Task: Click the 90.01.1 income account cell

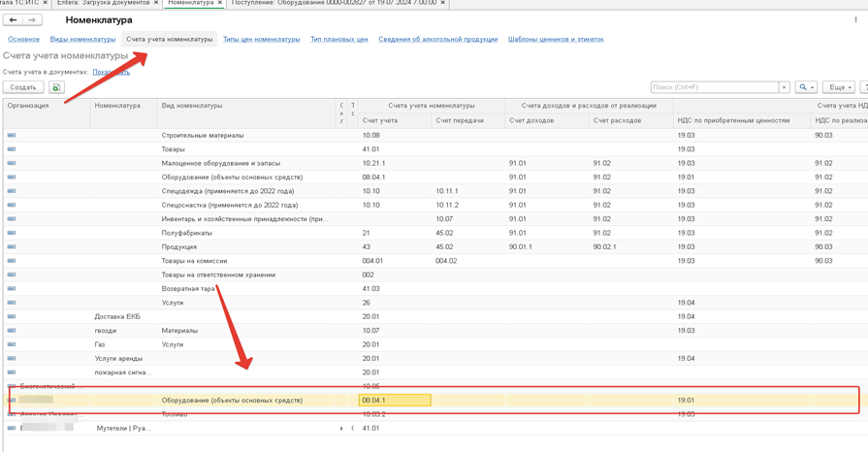Action: point(548,246)
